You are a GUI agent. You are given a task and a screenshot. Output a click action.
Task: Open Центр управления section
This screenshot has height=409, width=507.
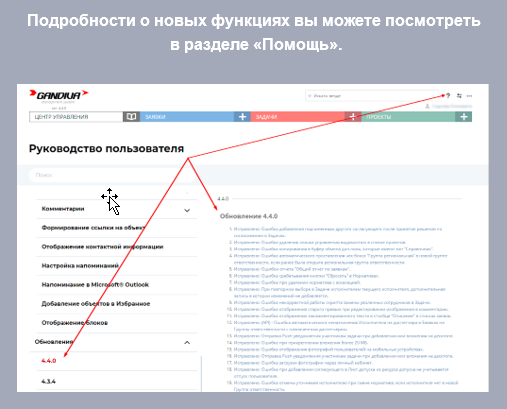76,117
